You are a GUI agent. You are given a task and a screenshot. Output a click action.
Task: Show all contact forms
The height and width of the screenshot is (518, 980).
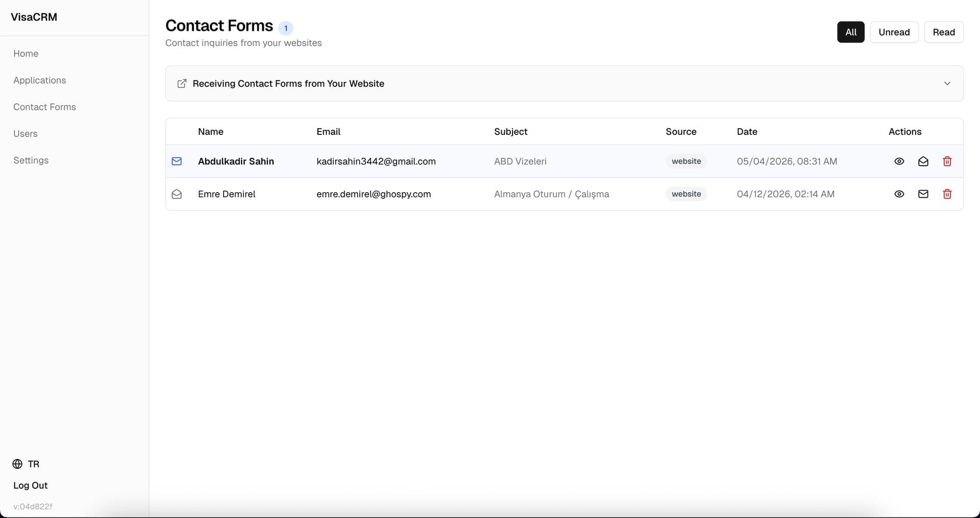(851, 32)
